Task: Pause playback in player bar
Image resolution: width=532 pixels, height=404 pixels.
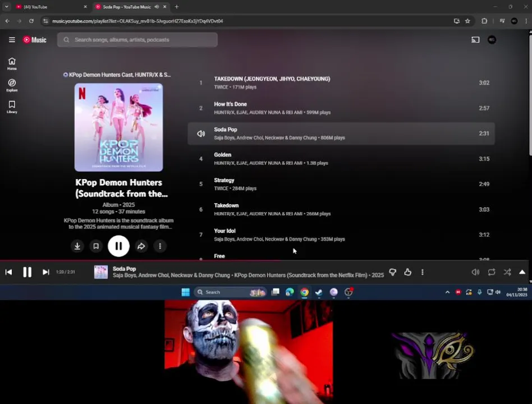Action: point(27,272)
